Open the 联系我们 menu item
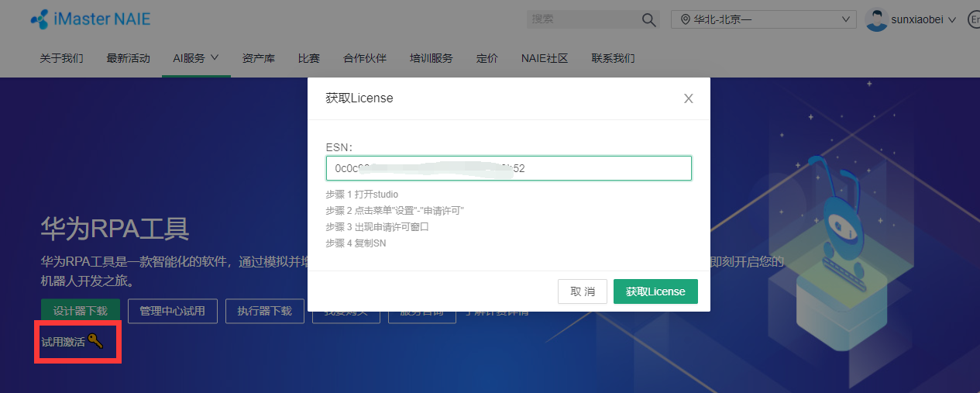Screen dimensions: 980x393 pos(614,58)
